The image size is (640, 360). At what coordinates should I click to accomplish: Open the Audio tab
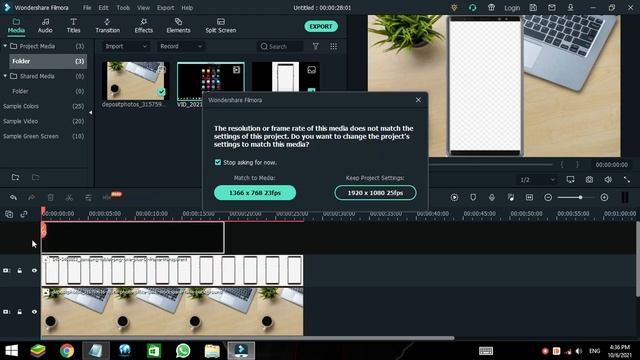[45, 26]
